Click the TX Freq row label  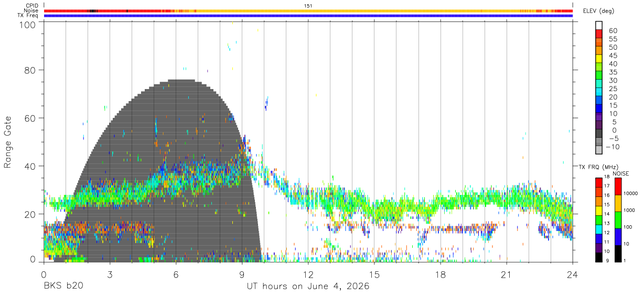coord(28,16)
